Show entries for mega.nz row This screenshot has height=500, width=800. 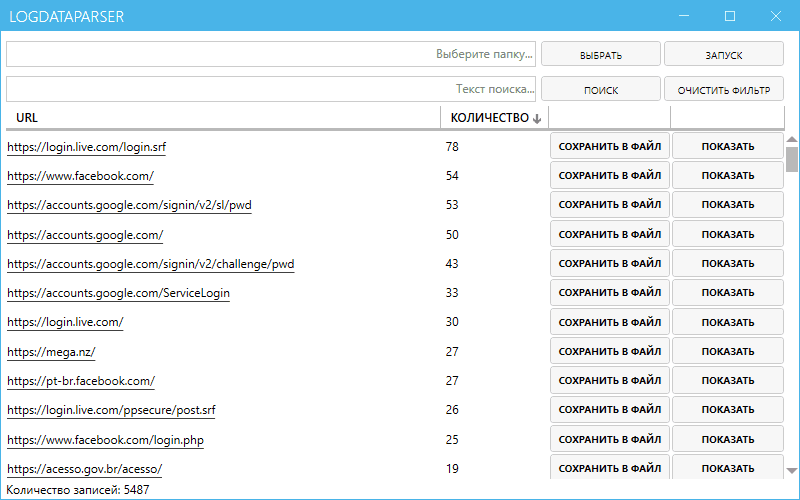(x=728, y=351)
